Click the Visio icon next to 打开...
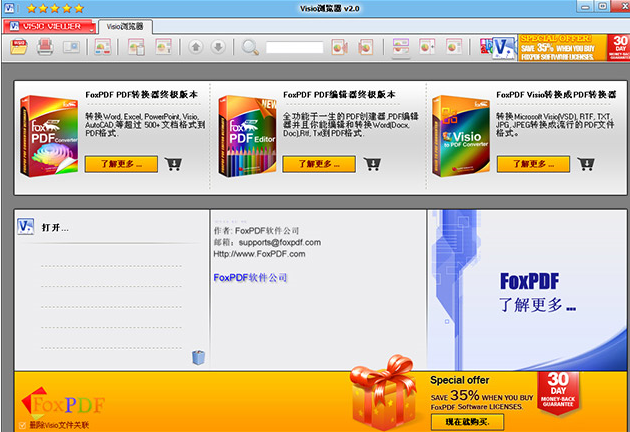The image size is (630, 432). pyautogui.click(x=26, y=227)
